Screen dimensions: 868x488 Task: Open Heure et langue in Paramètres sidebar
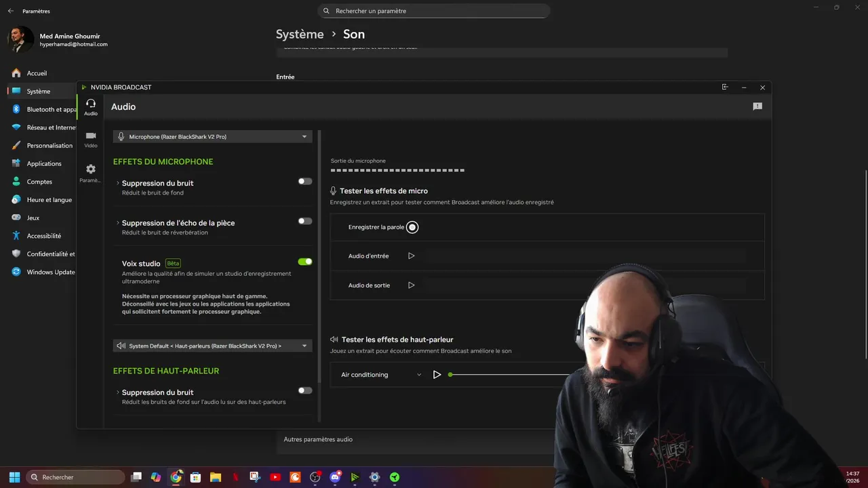tap(41, 200)
